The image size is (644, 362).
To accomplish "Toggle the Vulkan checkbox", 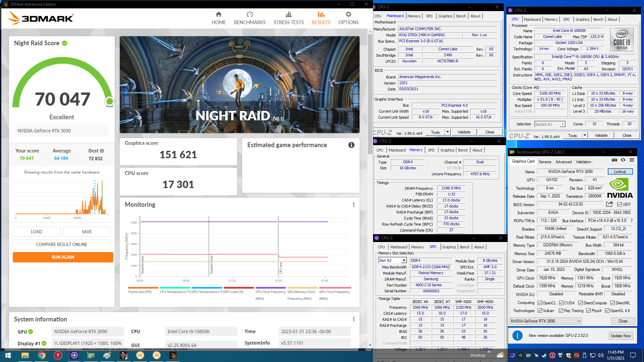I will (540, 311).
